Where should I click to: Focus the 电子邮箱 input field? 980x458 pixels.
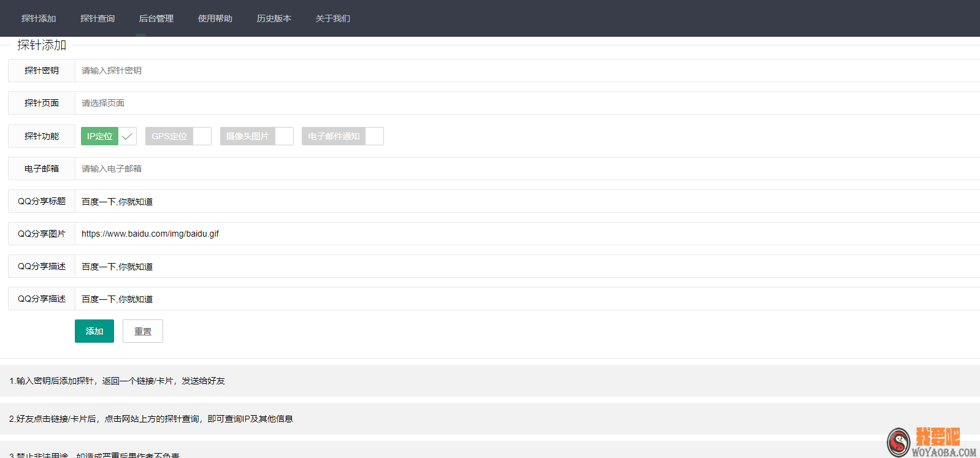(526, 169)
